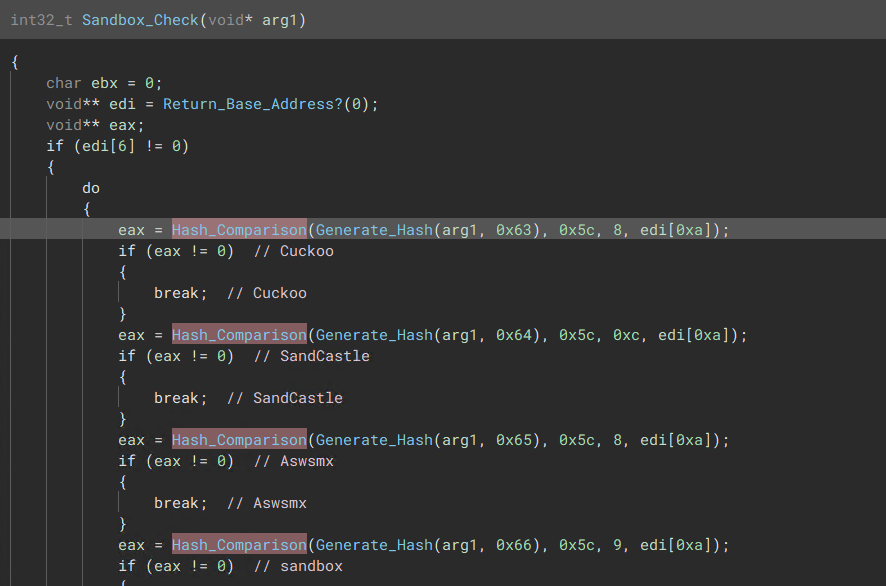
Task: Select the sandbox comment on last line
Action: [x=311, y=566]
